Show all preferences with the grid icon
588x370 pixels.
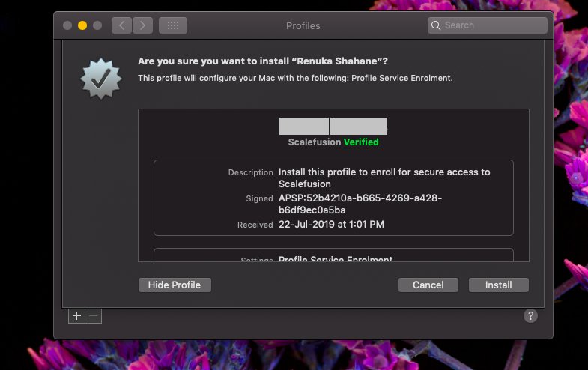[173, 25]
